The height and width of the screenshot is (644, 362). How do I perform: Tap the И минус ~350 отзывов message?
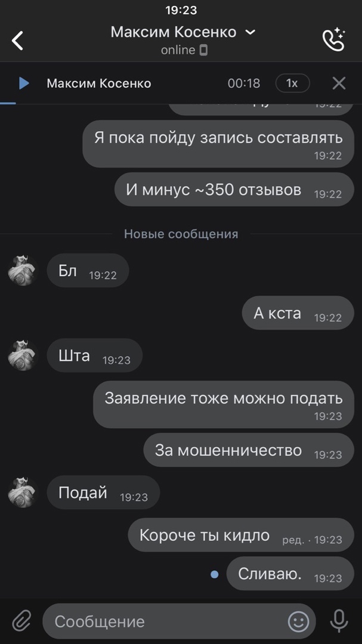tap(234, 190)
